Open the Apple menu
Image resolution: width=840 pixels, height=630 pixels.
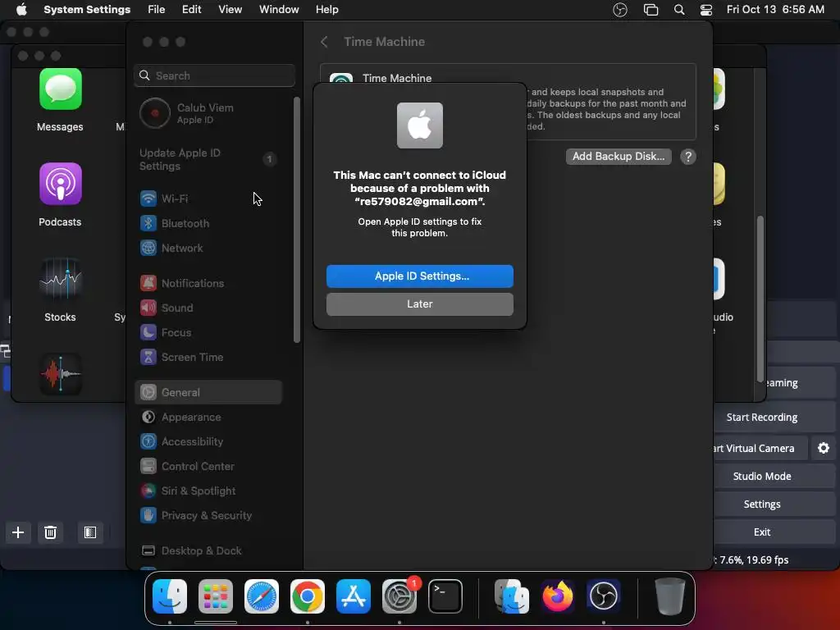tap(21, 10)
